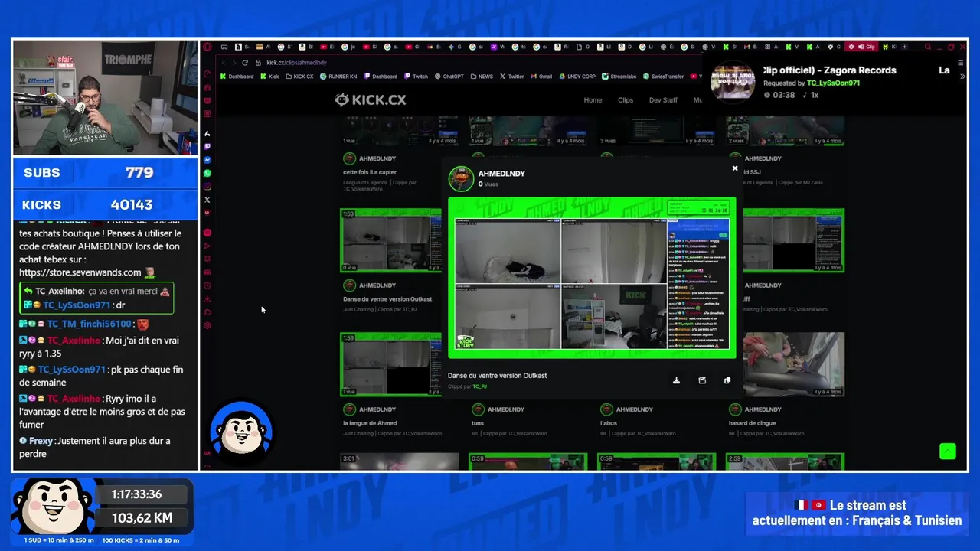Screen dimensions: 980x551
Task: Click the 'cette fois il a capter' clip title
Action: 370,172
